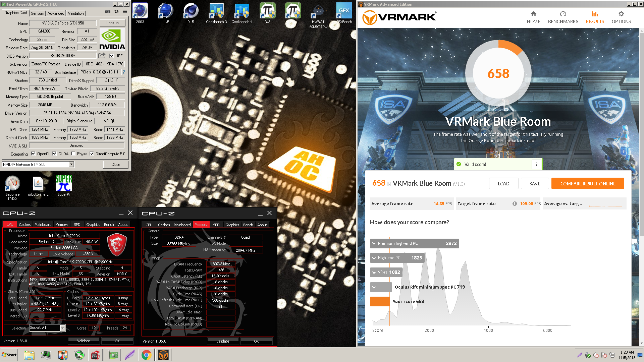
Task: Open VRMark taskbar button
Action: click(163, 355)
